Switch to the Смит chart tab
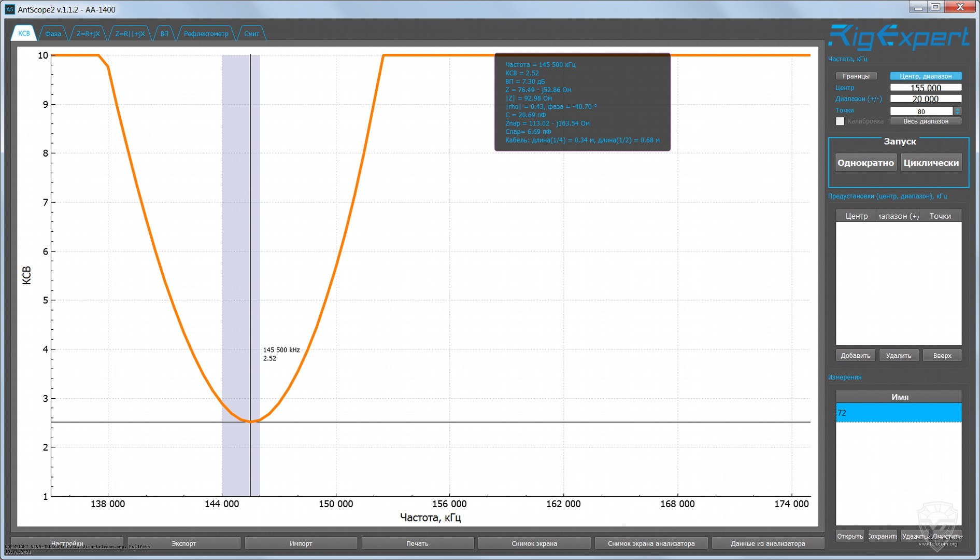980x560 pixels. coord(251,34)
